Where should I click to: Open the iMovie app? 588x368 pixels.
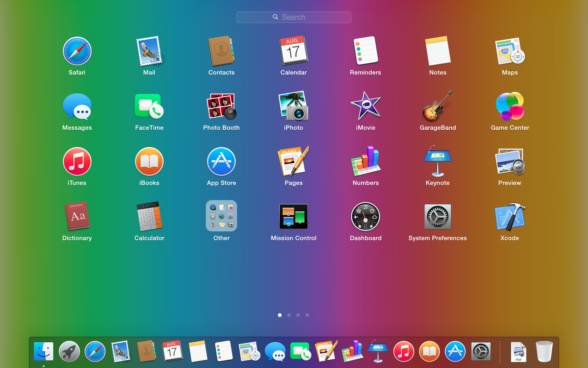366,106
